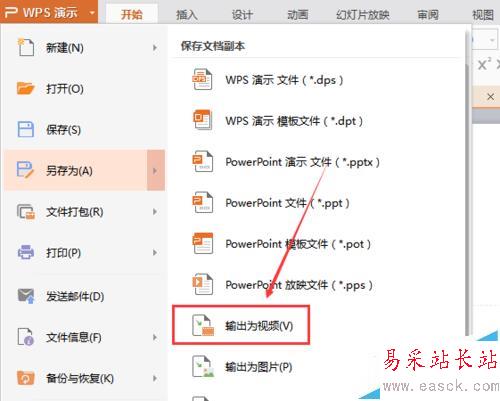
Task: Click the printer icon beside 打印(P)
Action: tap(26, 252)
